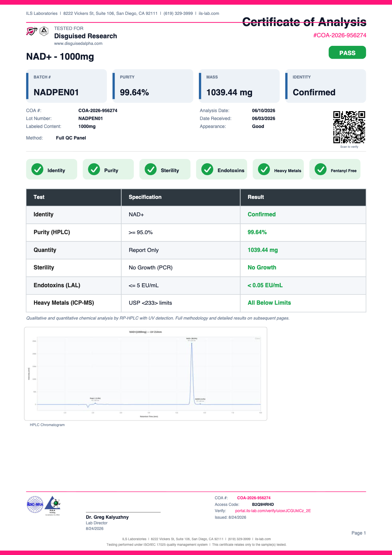The width and height of the screenshot is (392, 555).
Task: Click the access code B2Q9HRHD
Action: pyautogui.click(x=263, y=505)
